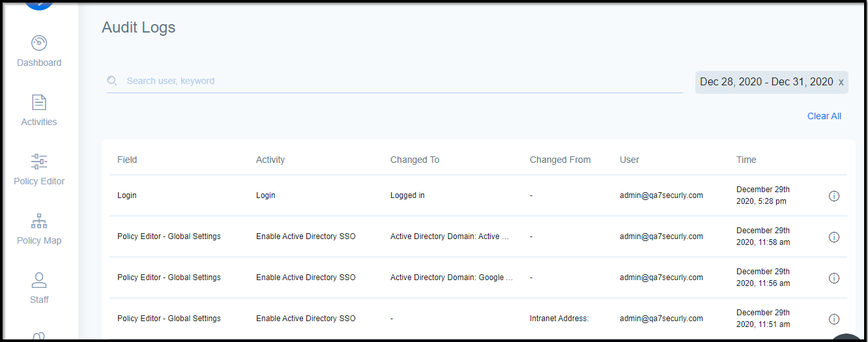
Task: Select the 'Logged in' cell
Action: [407, 195]
